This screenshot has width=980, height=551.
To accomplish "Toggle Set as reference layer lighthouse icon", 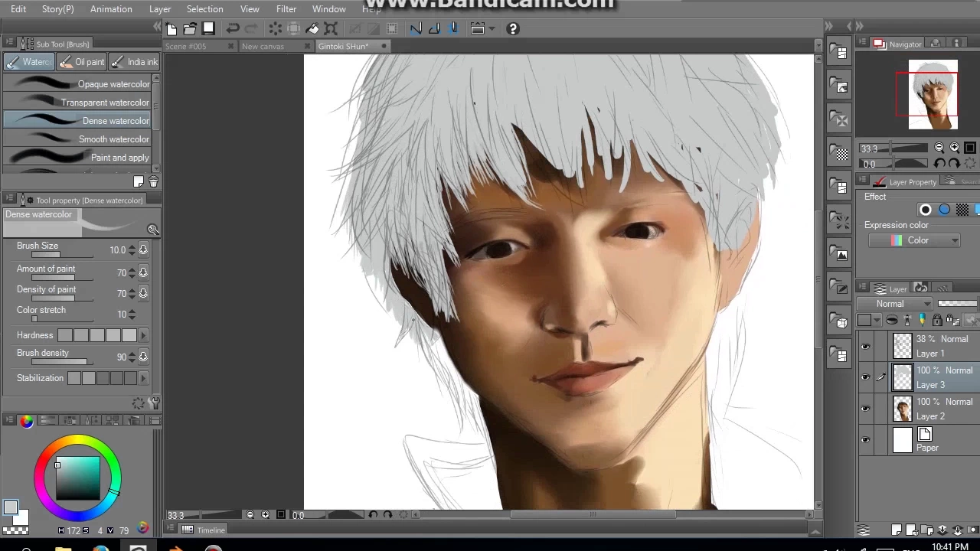I will [907, 320].
